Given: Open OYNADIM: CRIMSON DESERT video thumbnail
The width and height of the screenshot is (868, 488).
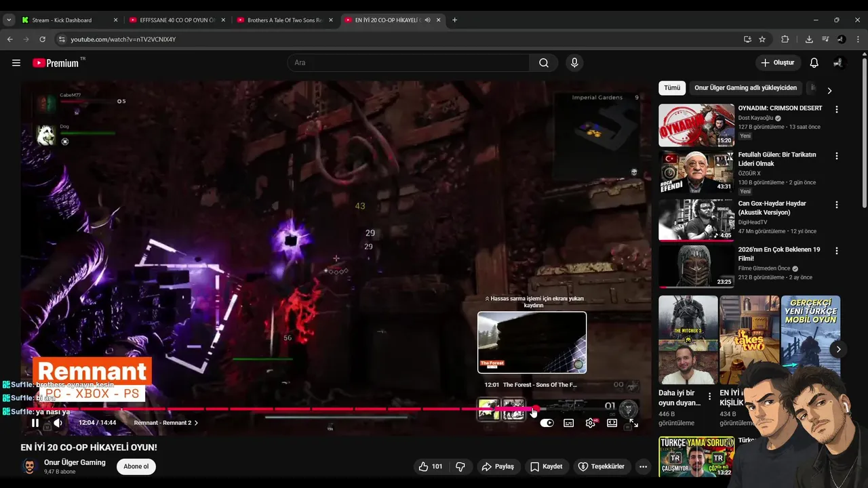Looking at the screenshot, I should (696, 125).
